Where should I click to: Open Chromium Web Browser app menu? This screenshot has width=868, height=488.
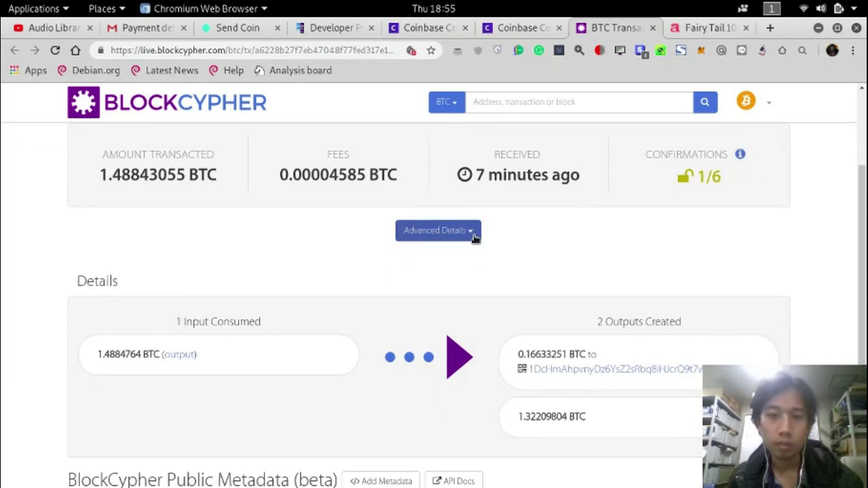click(204, 9)
